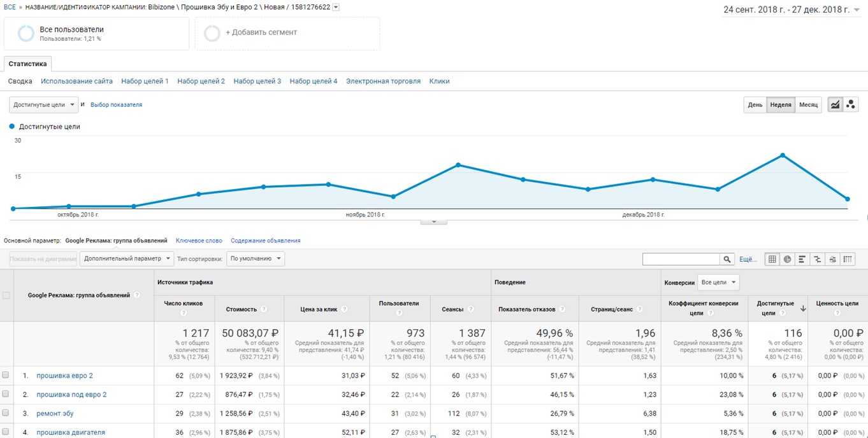Open help for Сеансы column
868x438 pixels.
pyautogui.click(x=470, y=309)
